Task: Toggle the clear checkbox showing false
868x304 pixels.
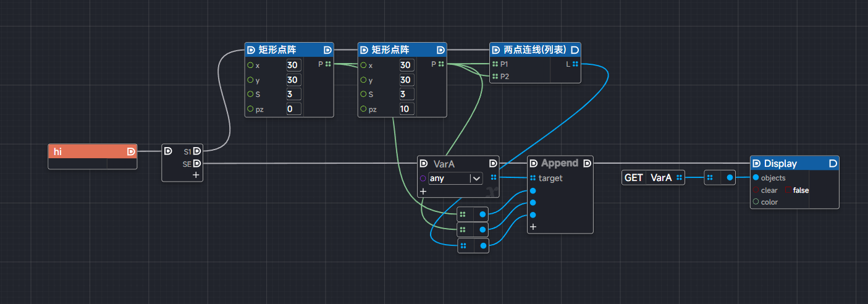Action: point(789,190)
